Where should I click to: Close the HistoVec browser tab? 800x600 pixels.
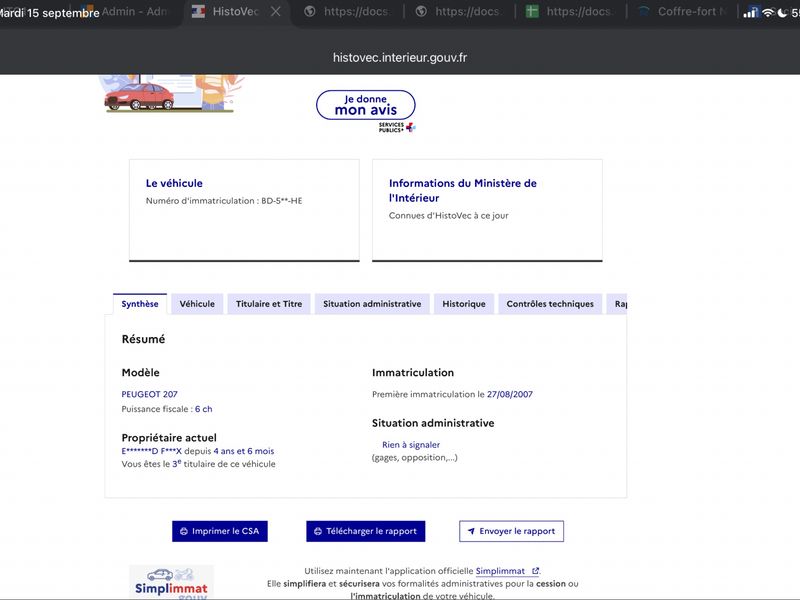(x=276, y=11)
